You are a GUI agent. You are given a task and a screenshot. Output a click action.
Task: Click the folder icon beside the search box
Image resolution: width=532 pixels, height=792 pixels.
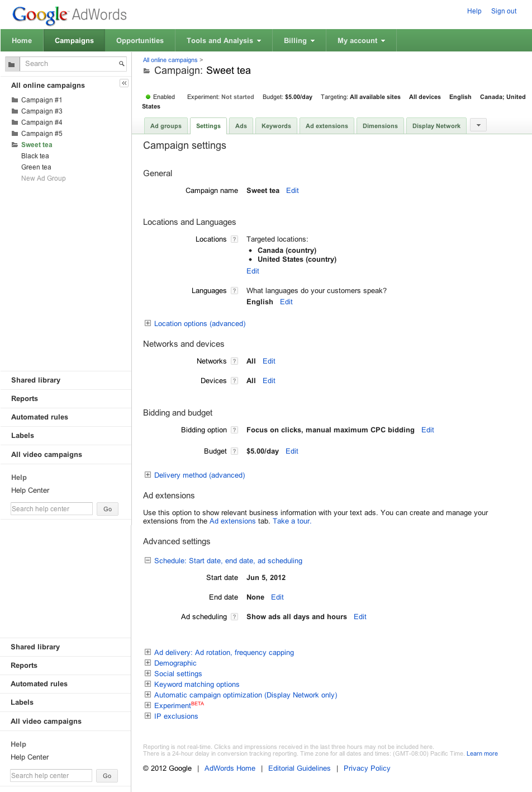point(12,64)
